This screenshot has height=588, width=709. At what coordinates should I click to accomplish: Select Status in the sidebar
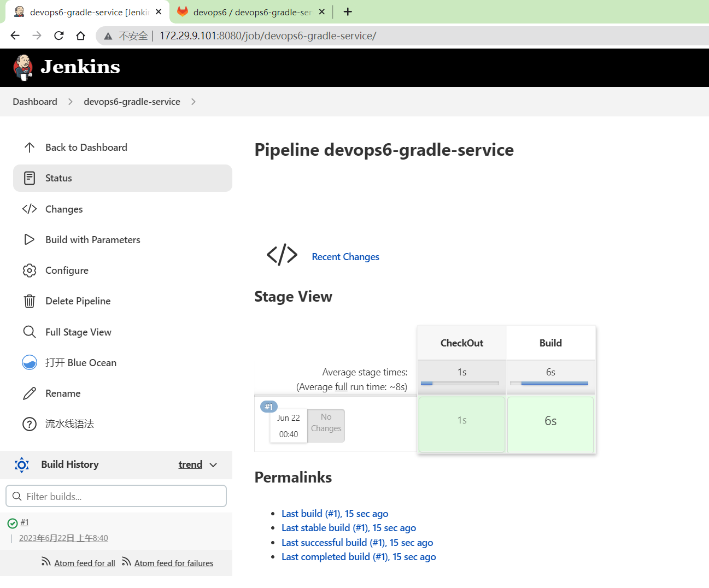point(122,178)
